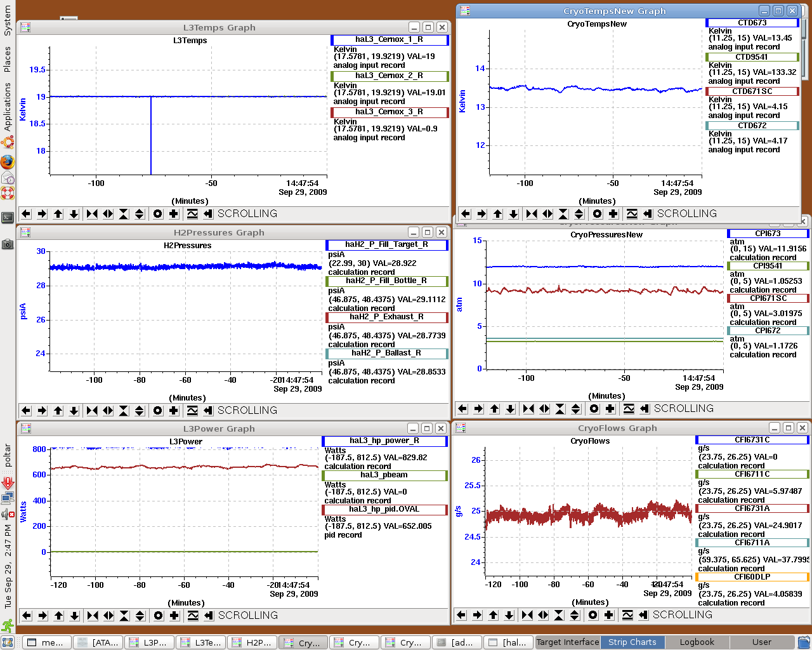The height and width of the screenshot is (650, 812).
Task: Click return-to-scrolling arrow in L3Power toolbar
Action: click(x=209, y=616)
